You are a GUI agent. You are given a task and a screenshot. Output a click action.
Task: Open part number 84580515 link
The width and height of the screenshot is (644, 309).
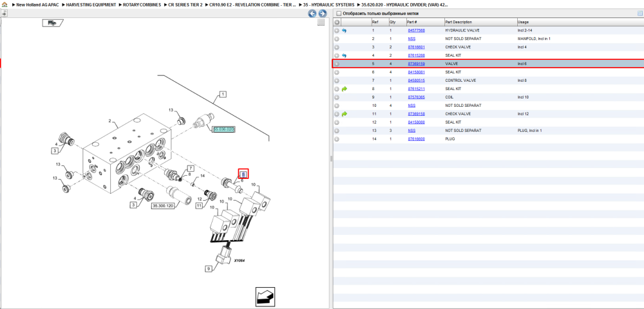(x=416, y=80)
